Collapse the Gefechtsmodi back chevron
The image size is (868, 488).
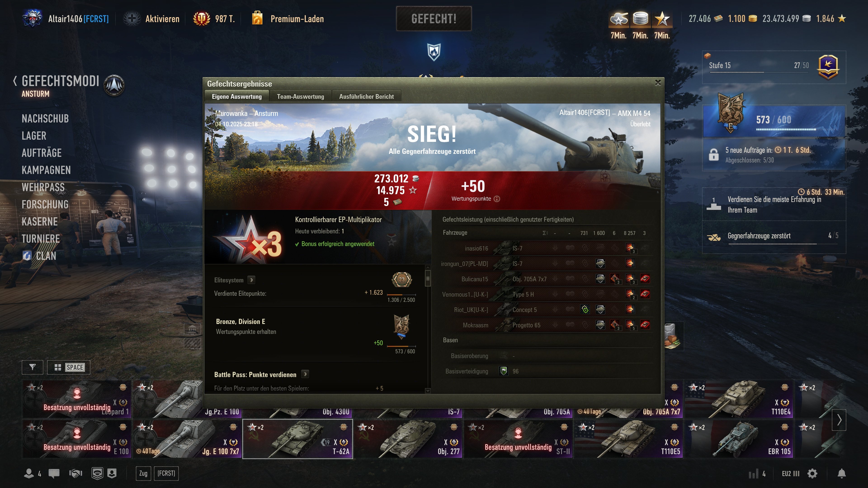click(x=15, y=81)
